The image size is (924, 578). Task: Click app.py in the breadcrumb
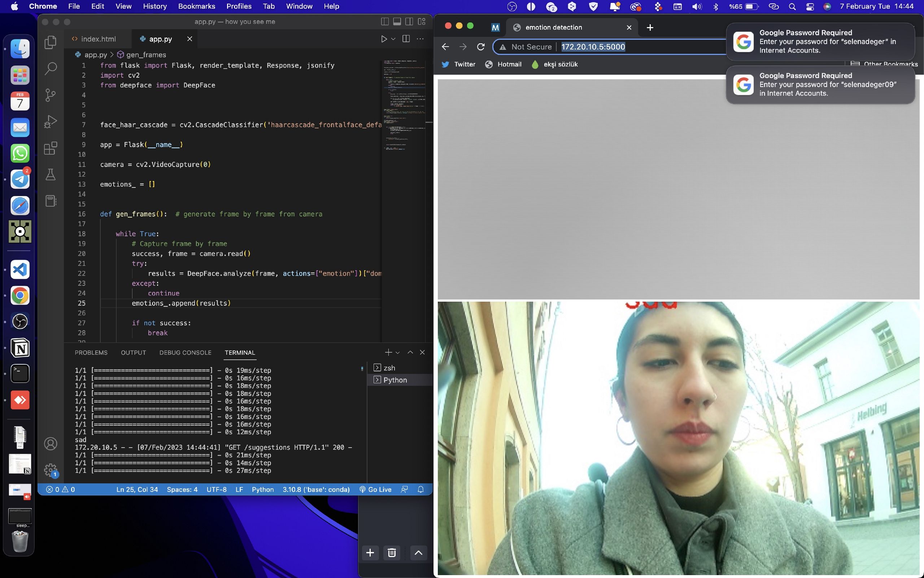point(95,55)
